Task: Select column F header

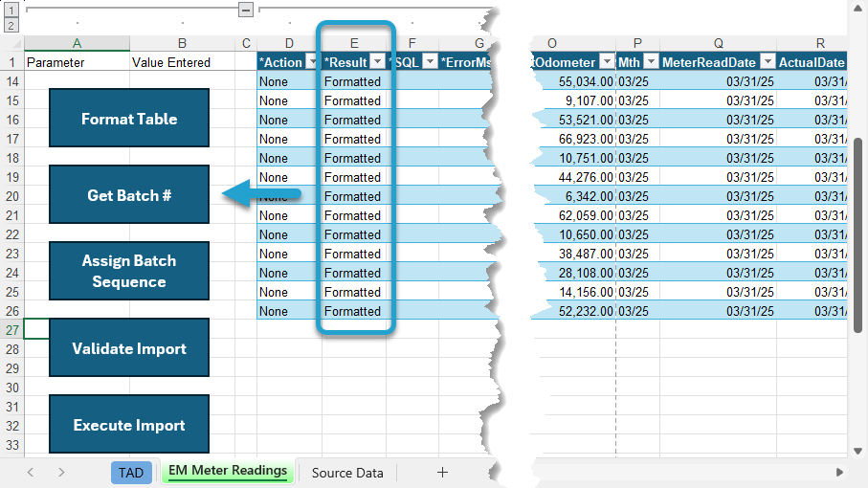Action: pyautogui.click(x=412, y=43)
